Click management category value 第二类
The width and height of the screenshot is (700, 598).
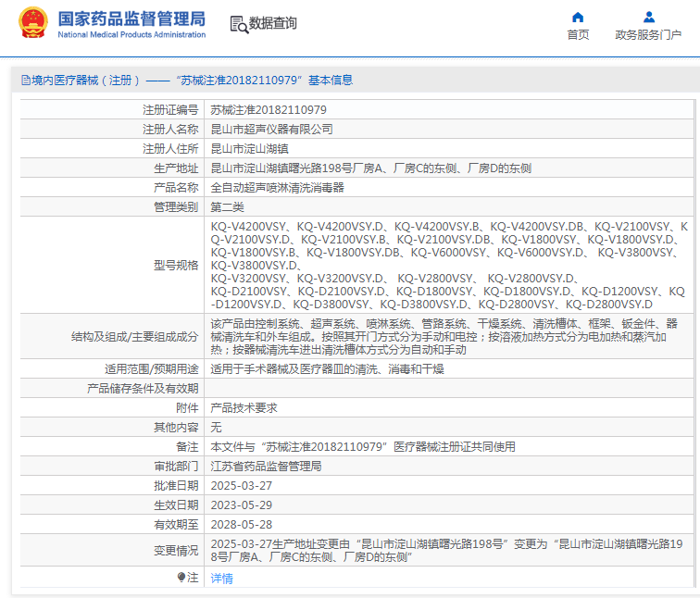229,206
